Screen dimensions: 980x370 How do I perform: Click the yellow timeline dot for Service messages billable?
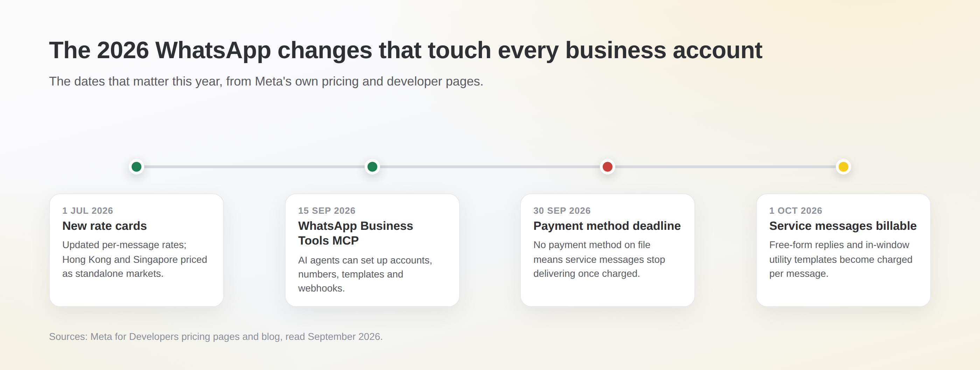coord(843,167)
